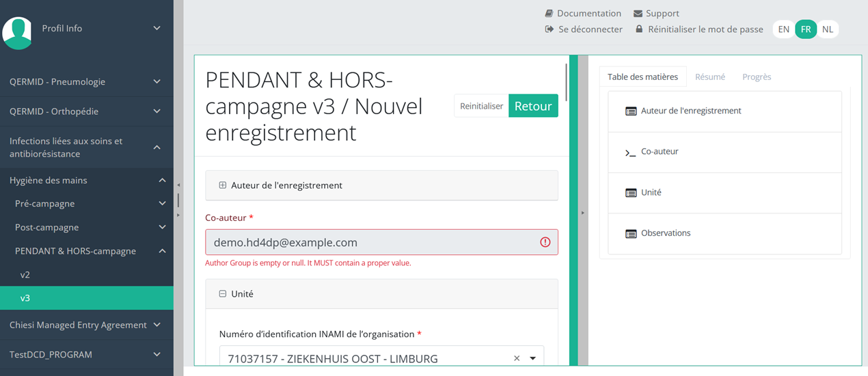
Task: Click the Co-auteur email input field
Action: 369,242
